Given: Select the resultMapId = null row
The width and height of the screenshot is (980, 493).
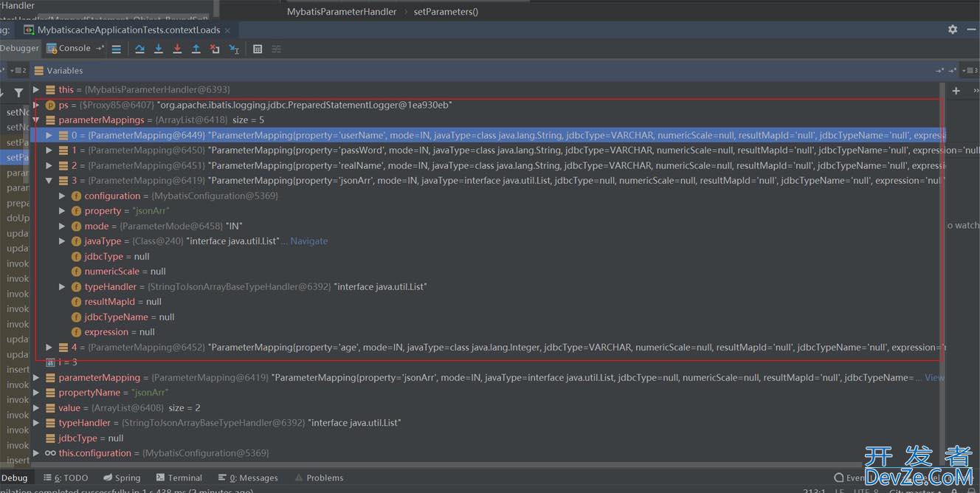Looking at the screenshot, I should 488,302.
